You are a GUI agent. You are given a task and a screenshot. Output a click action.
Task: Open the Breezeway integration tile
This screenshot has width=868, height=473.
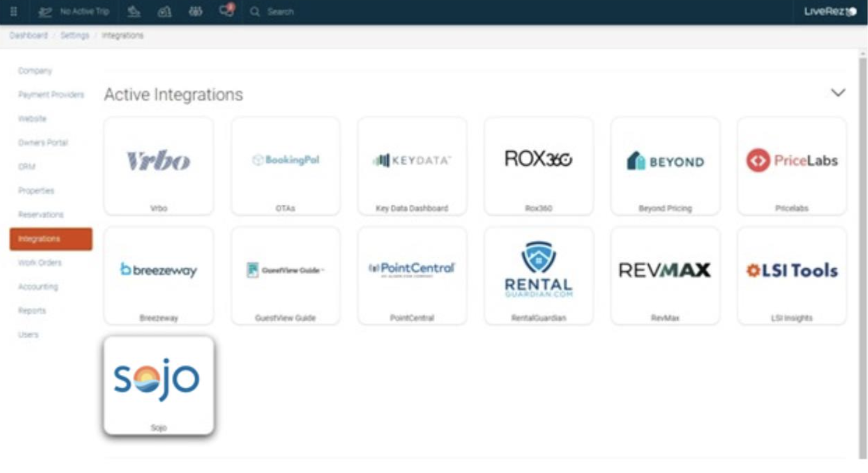(158, 275)
